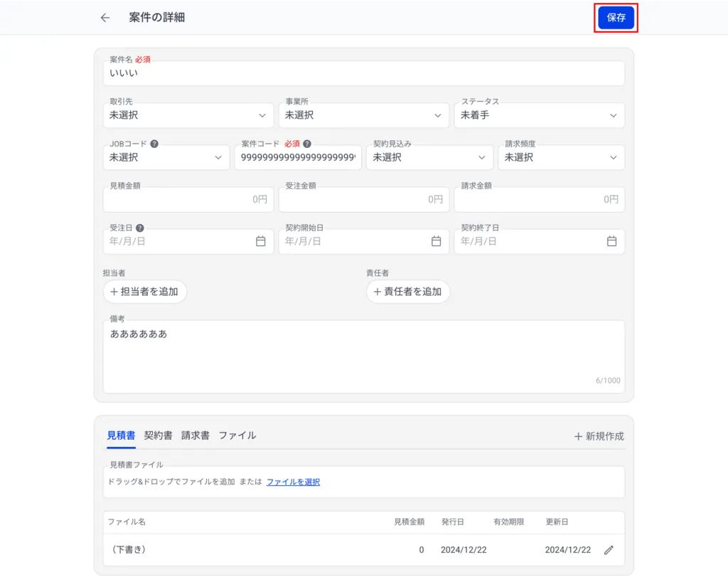The height and width of the screenshot is (587, 728).
Task: Click into the 受注金額 field
Action: 363,199
